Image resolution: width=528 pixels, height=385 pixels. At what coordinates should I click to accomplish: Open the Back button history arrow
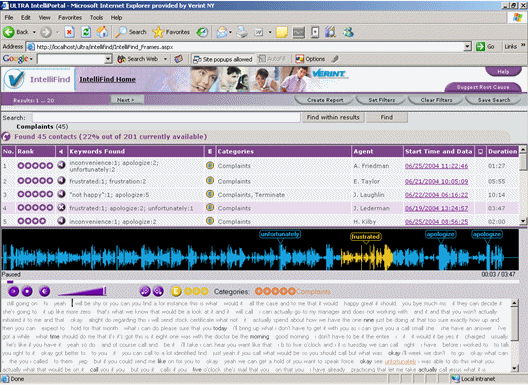34,32
